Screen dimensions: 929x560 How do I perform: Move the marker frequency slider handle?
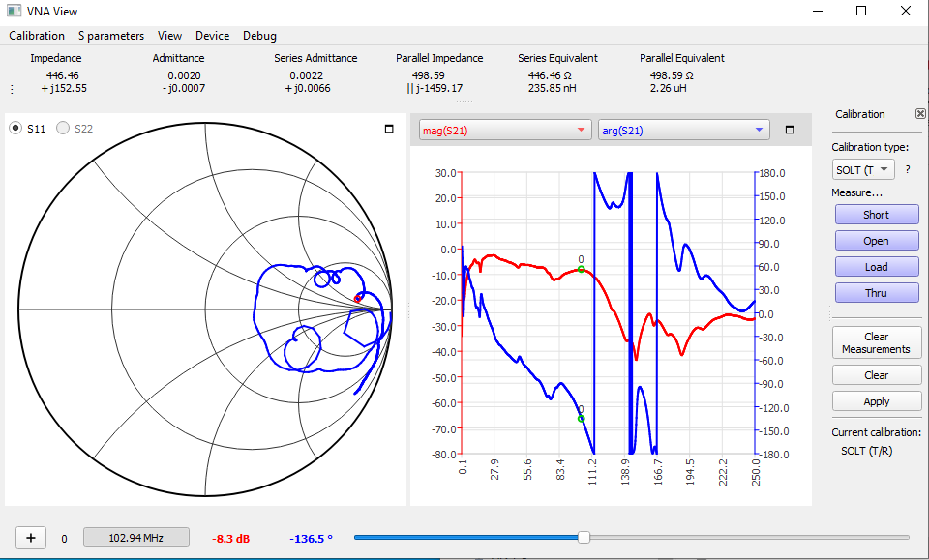pos(584,537)
